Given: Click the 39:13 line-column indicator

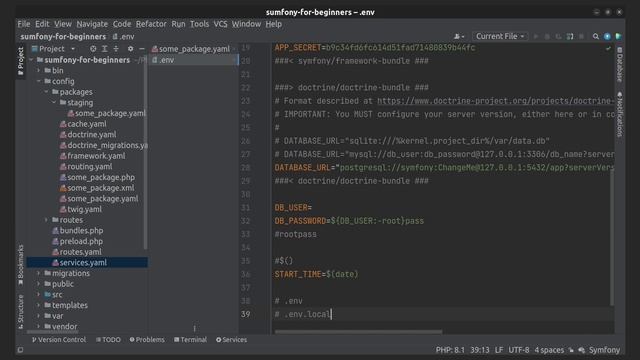Looking at the screenshot, I should click(480, 350).
